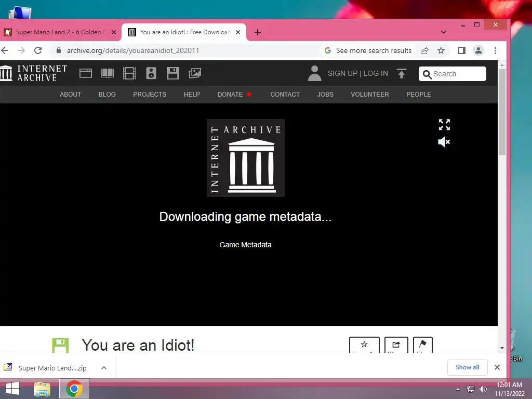Click the Internet Archive logo
Screen dimensions: 532x399
(x=34, y=73)
